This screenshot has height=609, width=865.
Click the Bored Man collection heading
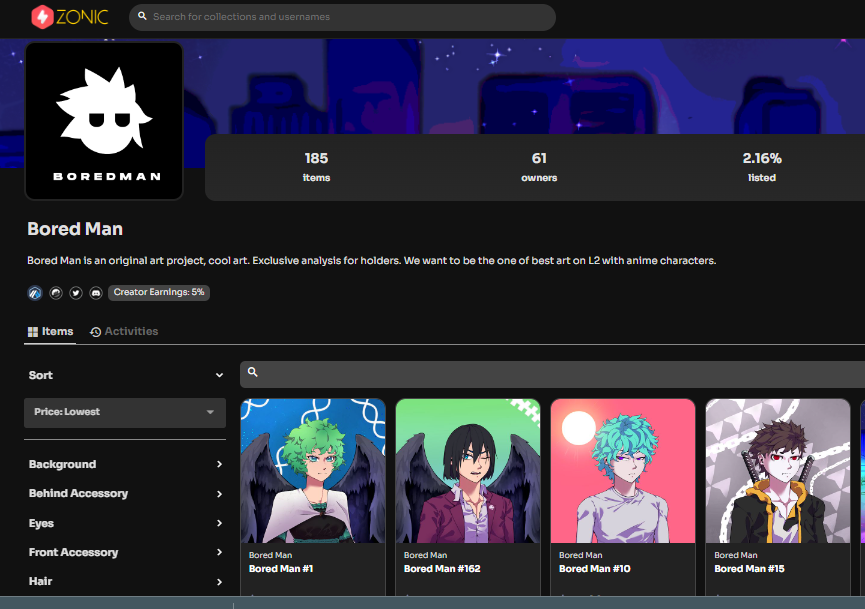(x=75, y=229)
